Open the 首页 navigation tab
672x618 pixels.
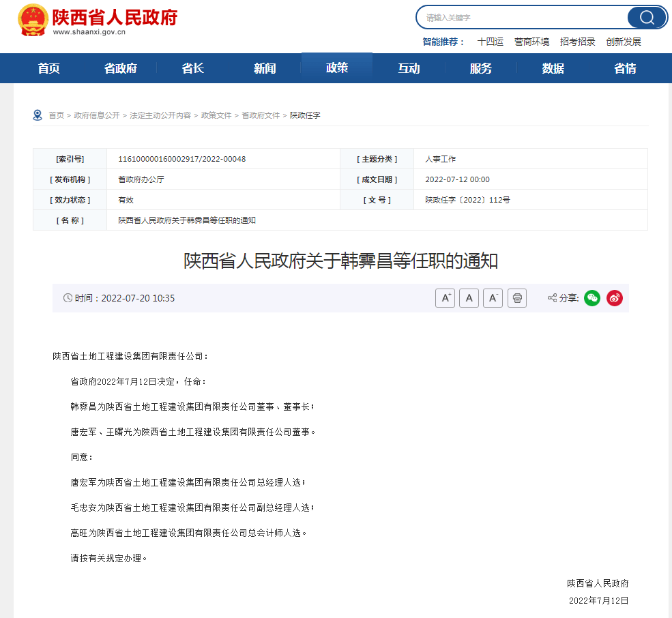(49, 68)
